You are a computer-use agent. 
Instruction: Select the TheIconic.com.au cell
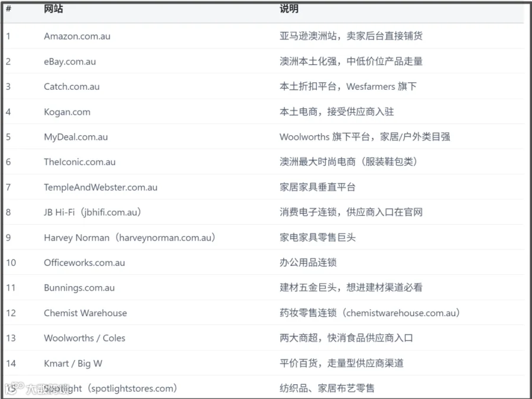pos(79,162)
